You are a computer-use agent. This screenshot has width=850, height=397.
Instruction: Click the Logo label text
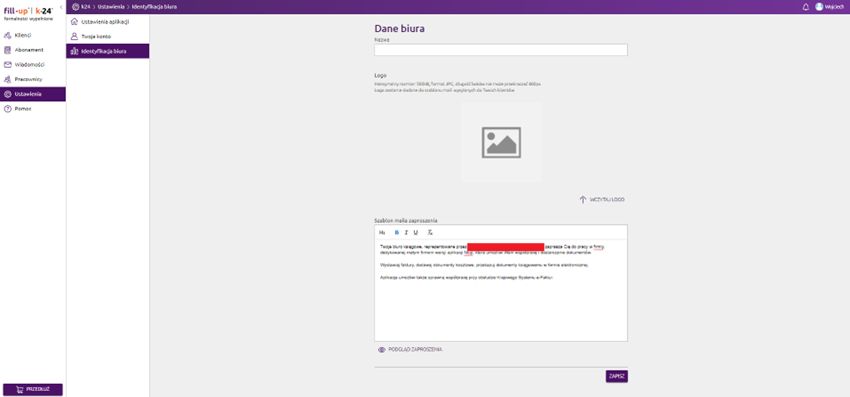pos(380,75)
